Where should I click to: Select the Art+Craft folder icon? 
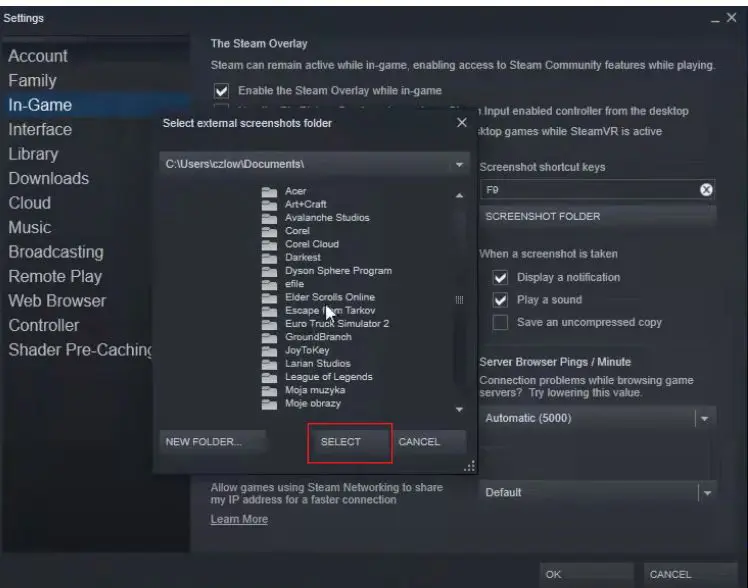tap(269, 205)
